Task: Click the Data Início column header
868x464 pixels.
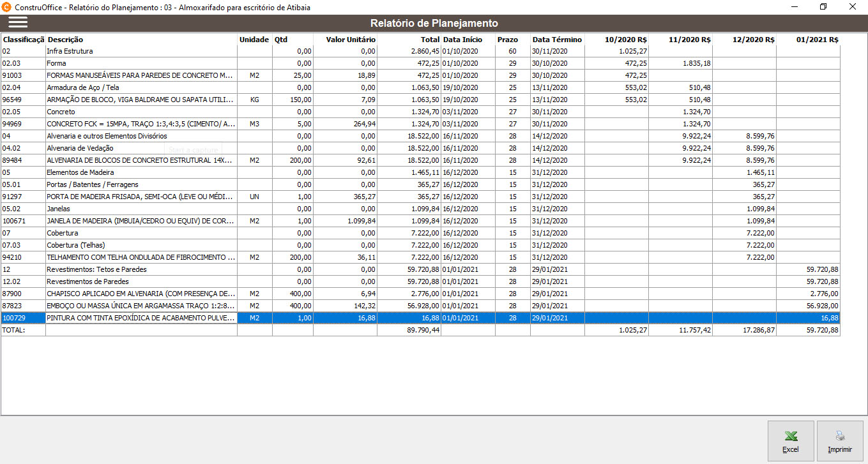Action: pos(468,40)
